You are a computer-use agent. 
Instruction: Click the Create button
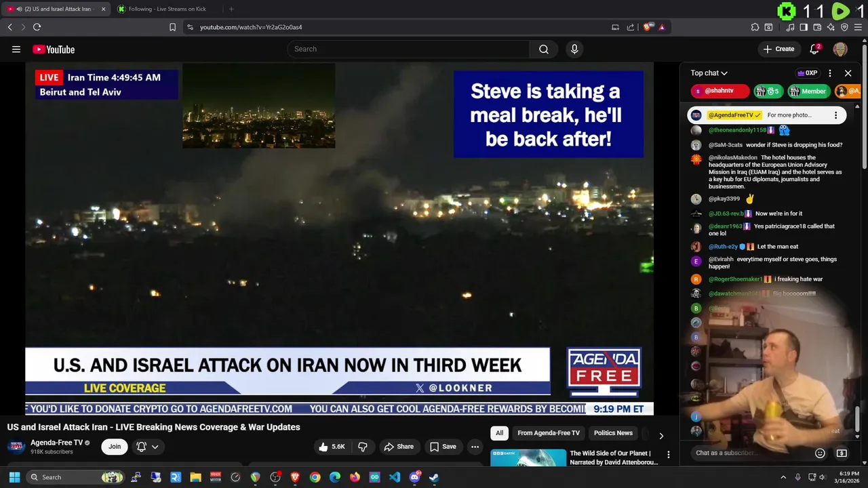[778, 49]
